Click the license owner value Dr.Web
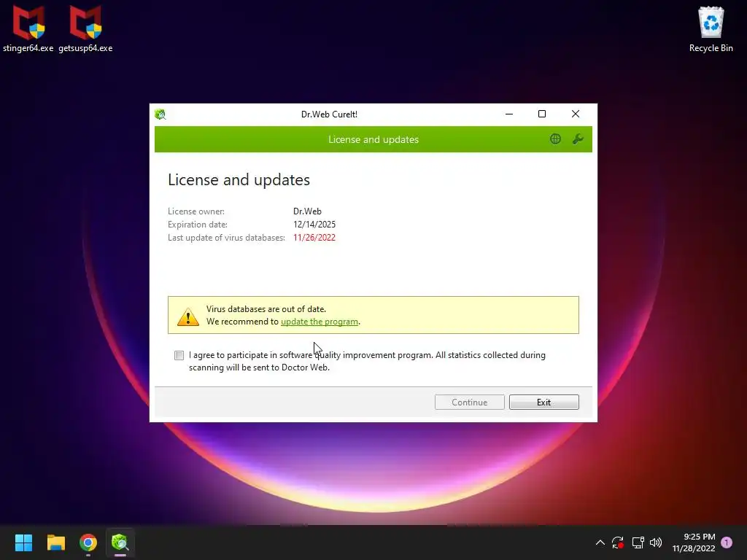747x560 pixels. point(307,211)
